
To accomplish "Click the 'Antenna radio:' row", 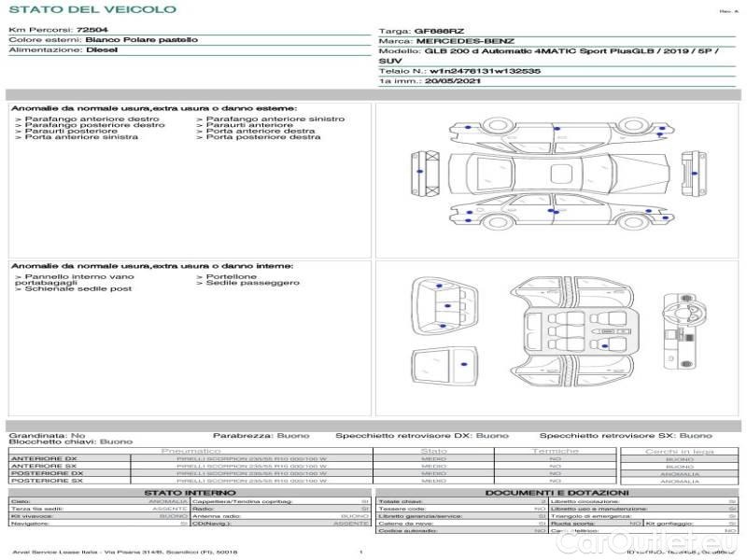I will pos(281,516).
